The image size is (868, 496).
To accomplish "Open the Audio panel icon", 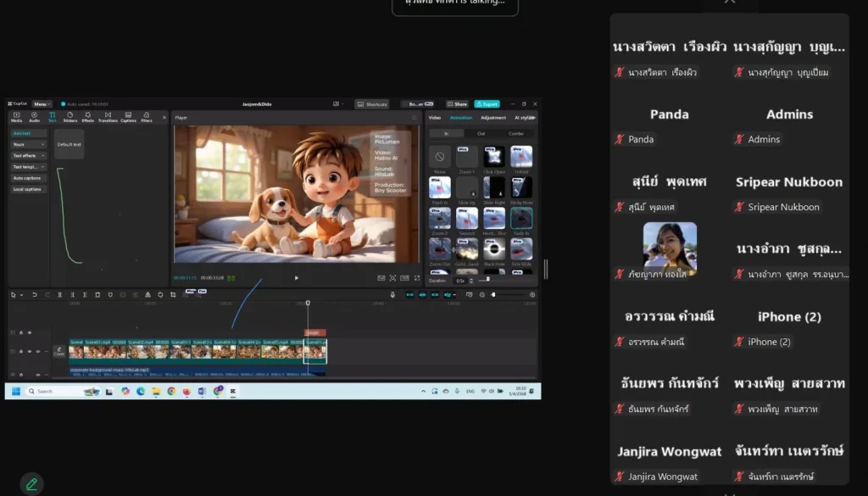I will click(x=34, y=116).
